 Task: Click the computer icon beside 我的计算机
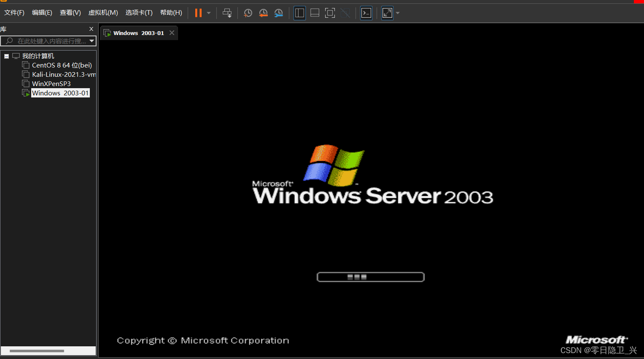(x=16, y=56)
